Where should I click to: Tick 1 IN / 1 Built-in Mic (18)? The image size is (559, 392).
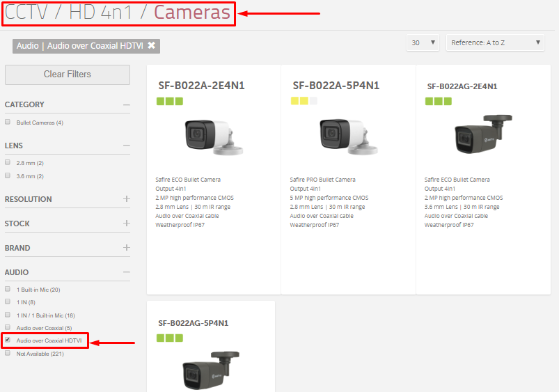click(x=8, y=315)
